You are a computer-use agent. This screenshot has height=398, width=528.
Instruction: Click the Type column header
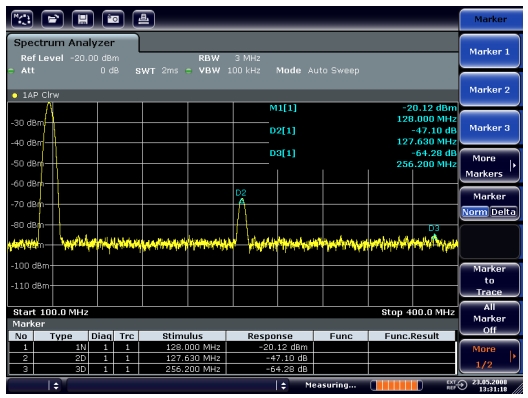pos(61,336)
